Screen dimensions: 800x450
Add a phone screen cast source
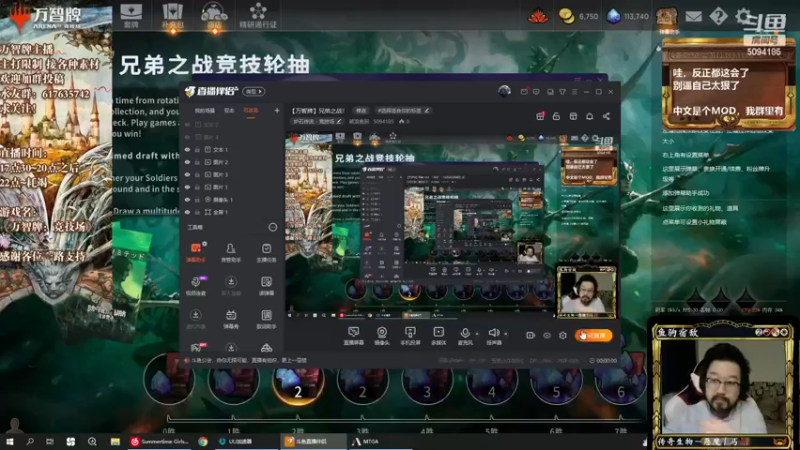410,336
